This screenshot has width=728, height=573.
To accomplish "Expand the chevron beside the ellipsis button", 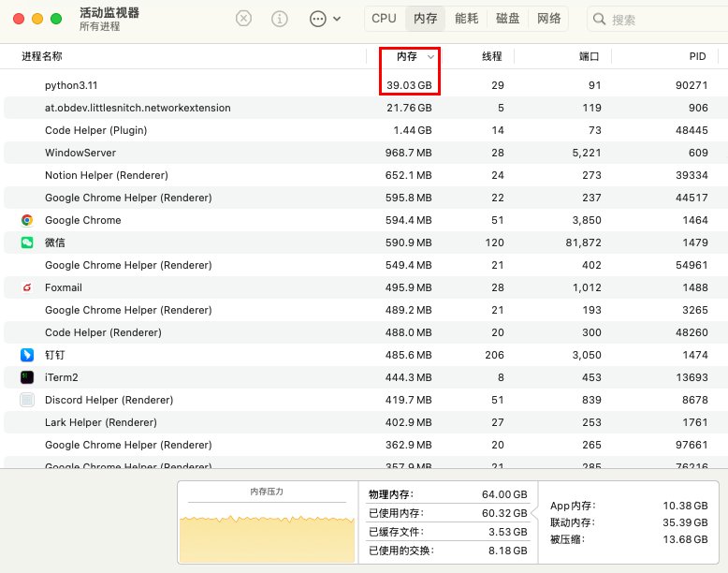I will [x=337, y=19].
